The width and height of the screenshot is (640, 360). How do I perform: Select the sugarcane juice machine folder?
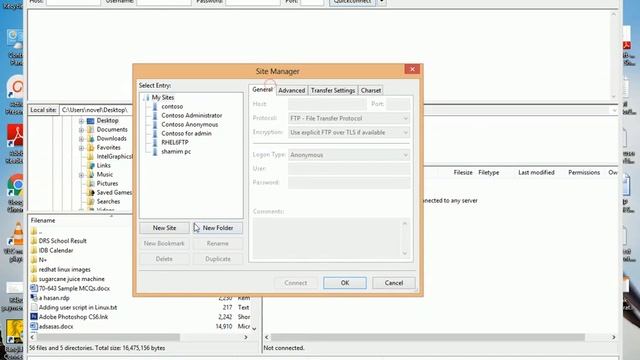(71, 279)
